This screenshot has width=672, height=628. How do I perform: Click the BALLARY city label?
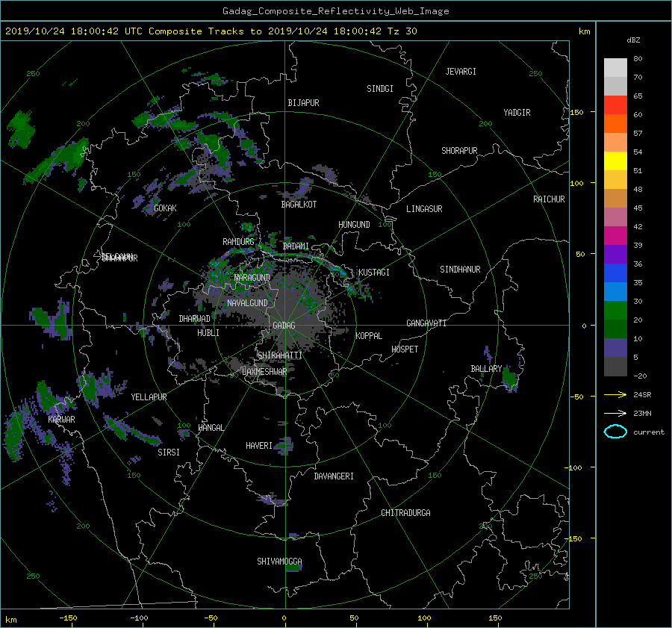pyautogui.click(x=486, y=369)
